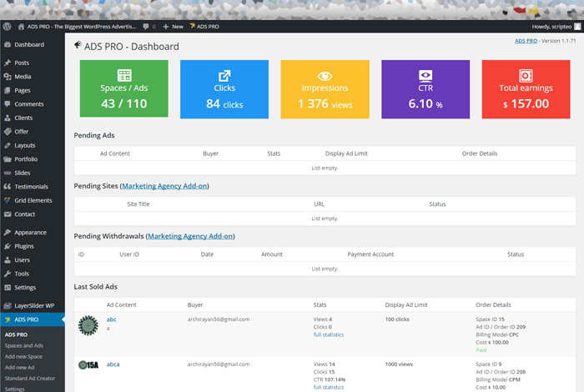Image resolution: width=584 pixels, height=392 pixels.
Task: View full statistics for ad abc
Action: [328, 334]
